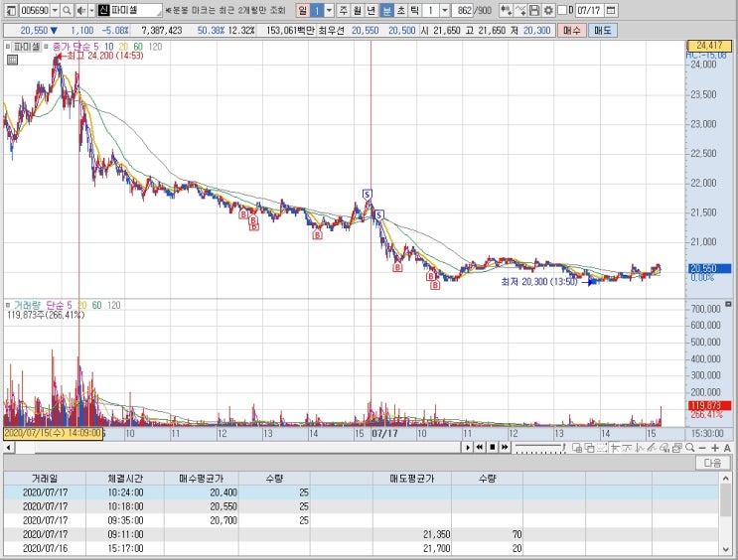Click the second overlapping-windows icon in chart toolbar
Viewport: 738px width, 560px height.
[x=589, y=448]
